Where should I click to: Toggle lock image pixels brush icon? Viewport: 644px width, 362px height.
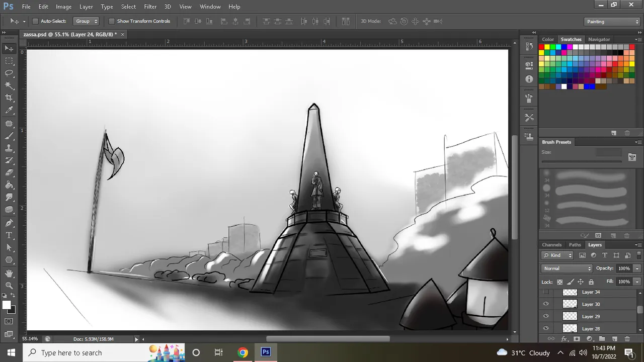(570, 282)
